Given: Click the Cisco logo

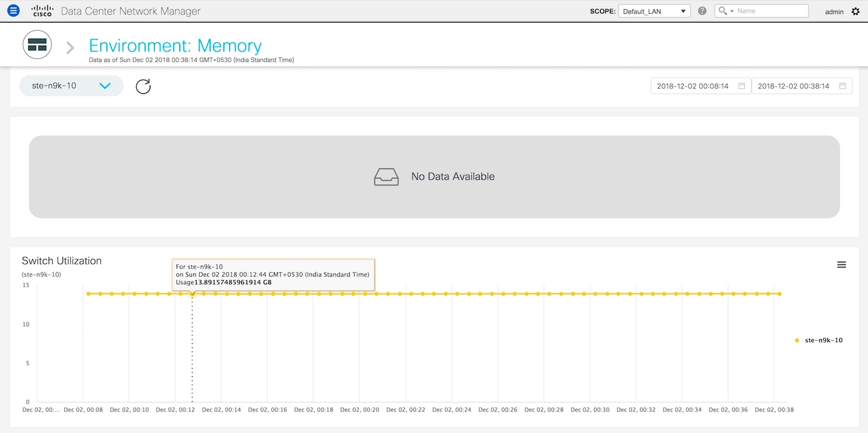Looking at the screenshot, I should pos(42,11).
